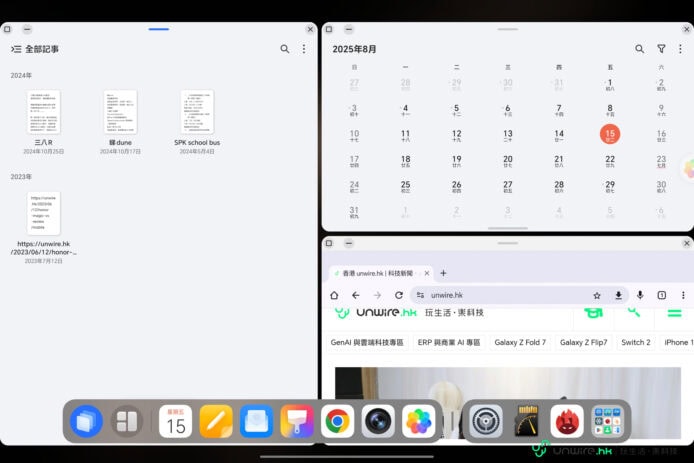Launch Settings from the dock

coord(486,422)
